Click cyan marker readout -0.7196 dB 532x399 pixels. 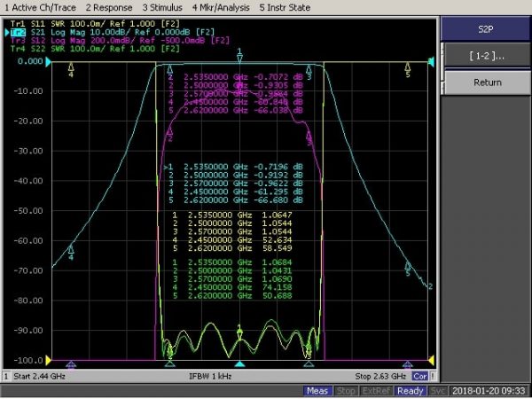(279, 167)
